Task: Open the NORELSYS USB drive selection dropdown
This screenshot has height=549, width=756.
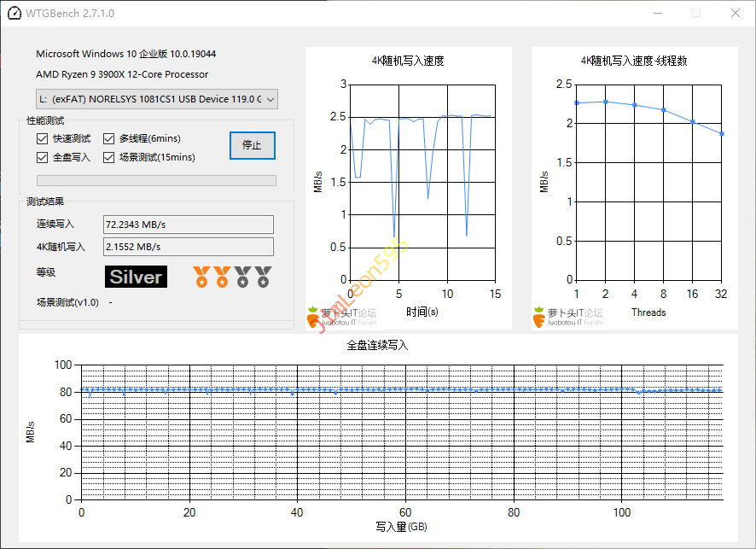Action: click(x=157, y=99)
